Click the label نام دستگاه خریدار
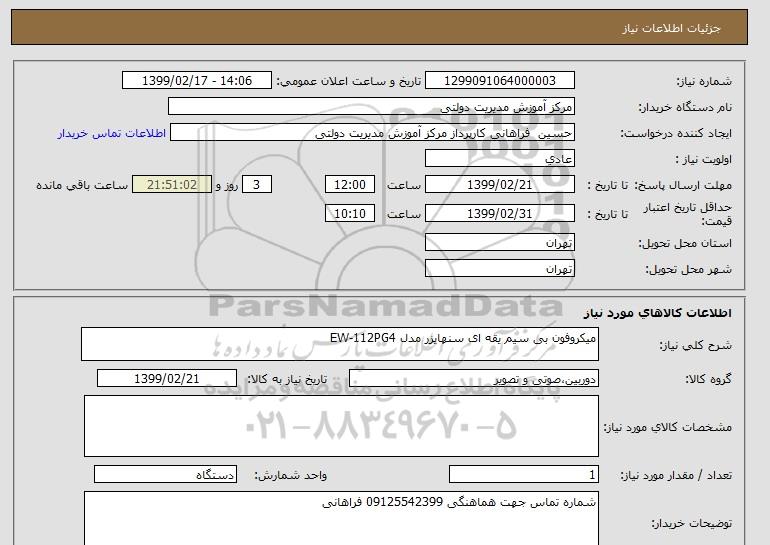Image resolution: width=770 pixels, height=545 pixels. [685, 107]
